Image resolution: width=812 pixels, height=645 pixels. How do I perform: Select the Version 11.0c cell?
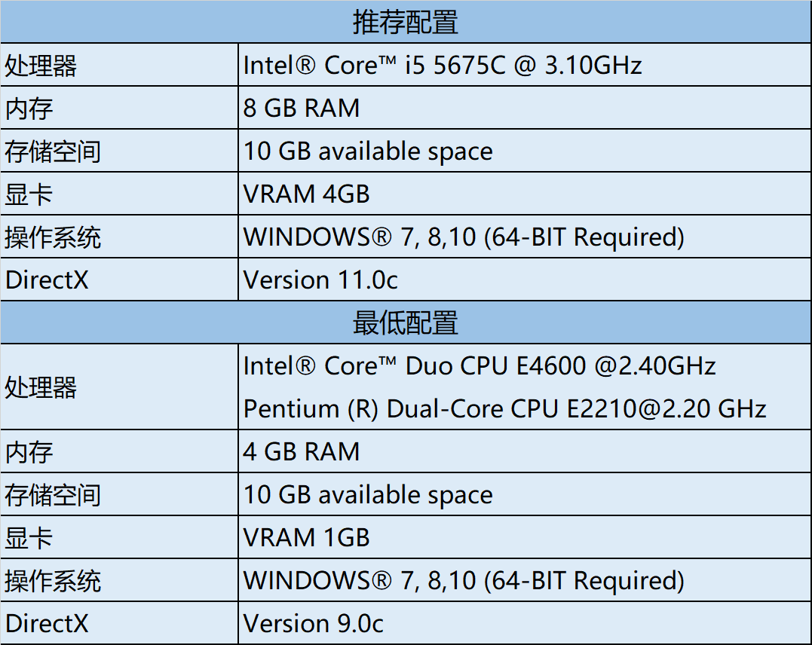tap(320, 280)
